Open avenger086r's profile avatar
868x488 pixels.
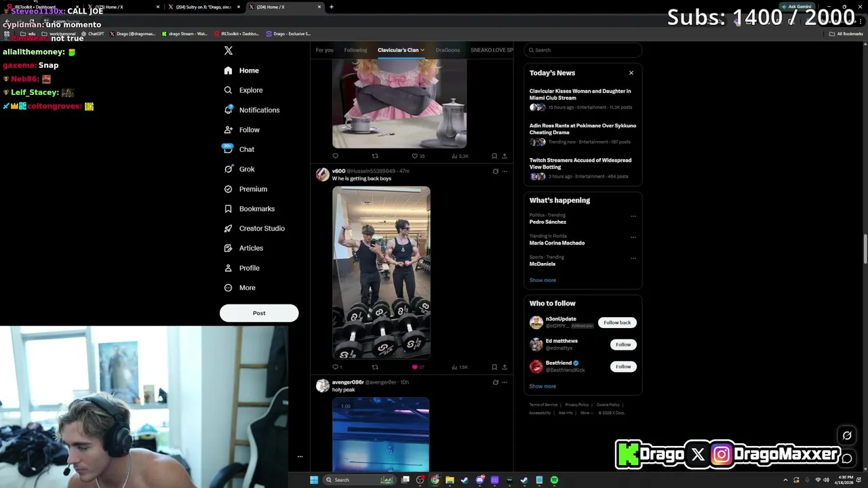pyautogui.click(x=323, y=386)
